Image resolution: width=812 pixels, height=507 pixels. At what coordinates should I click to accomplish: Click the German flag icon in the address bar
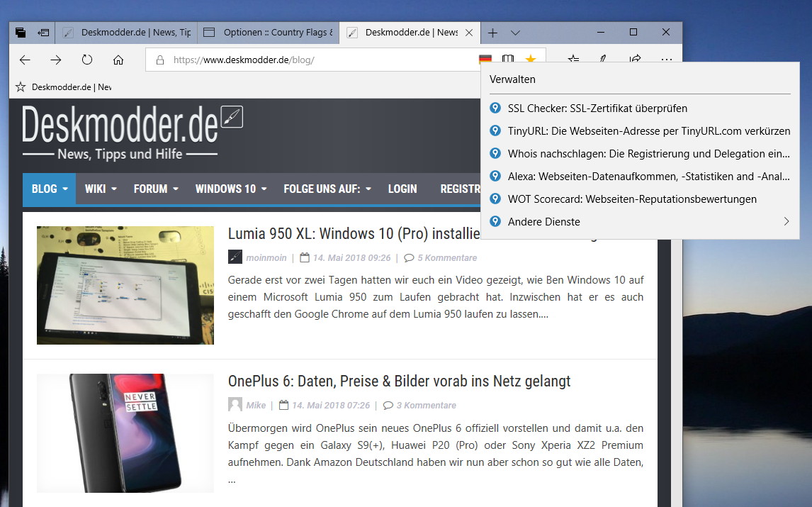(485, 59)
